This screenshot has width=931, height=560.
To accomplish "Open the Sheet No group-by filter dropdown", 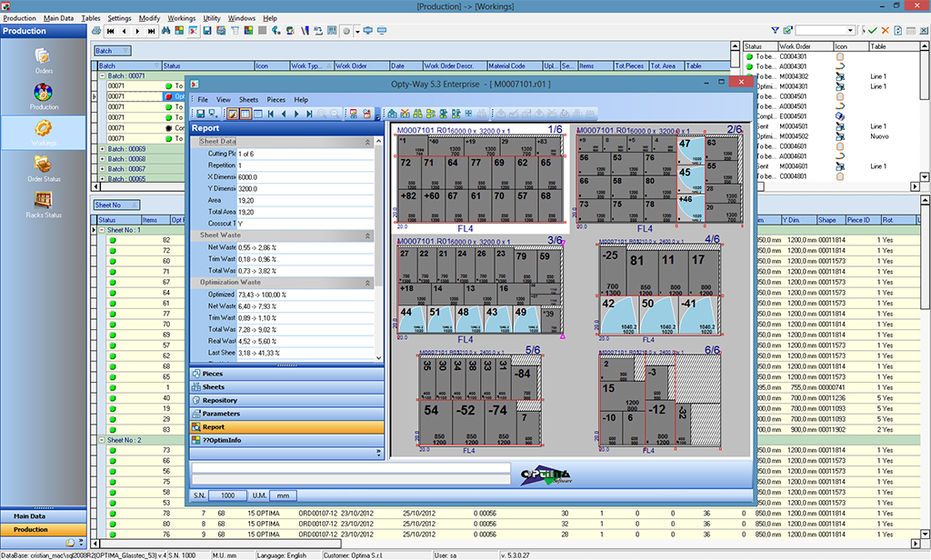I will click(x=116, y=205).
